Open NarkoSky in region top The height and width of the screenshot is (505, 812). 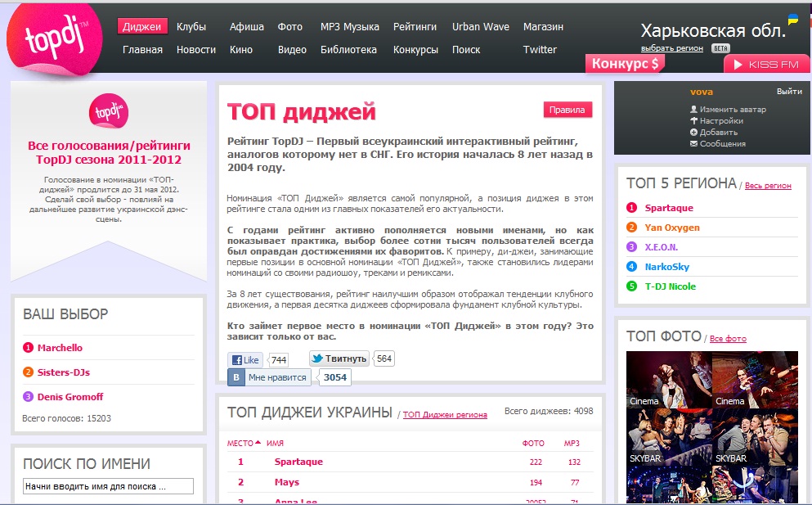pos(667,267)
